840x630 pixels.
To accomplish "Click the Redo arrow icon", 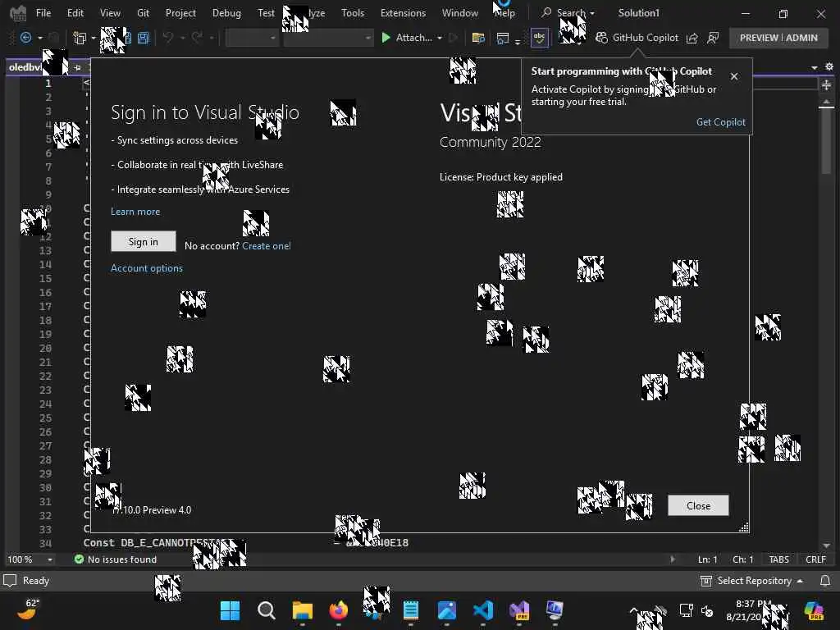I will tap(197, 38).
